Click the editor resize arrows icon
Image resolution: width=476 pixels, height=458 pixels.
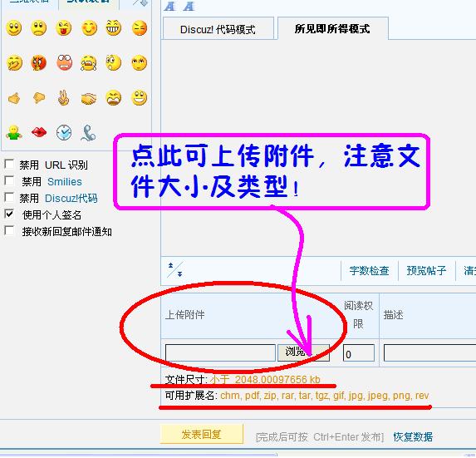click(x=175, y=269)
